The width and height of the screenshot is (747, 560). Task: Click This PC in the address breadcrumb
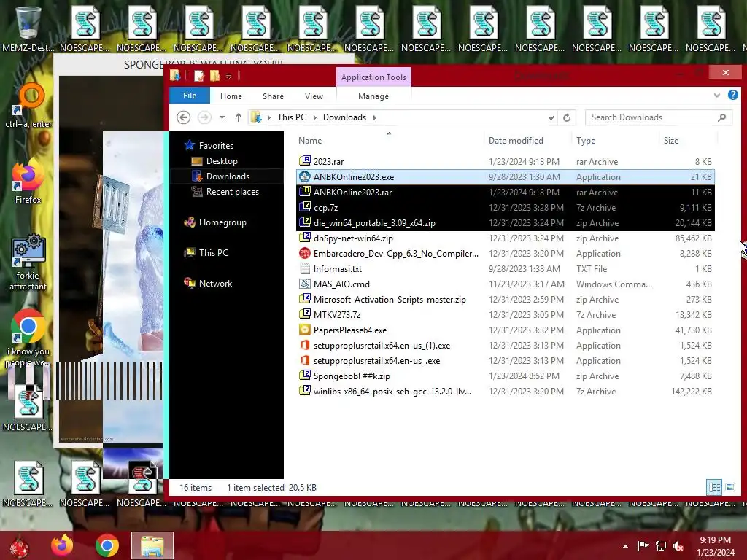coord(292,117)
